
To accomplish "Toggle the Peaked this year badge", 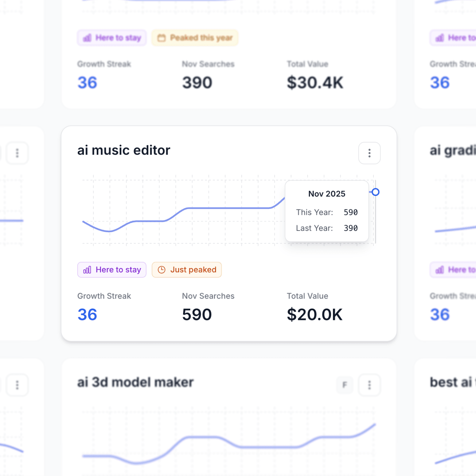I will point(195,37).
